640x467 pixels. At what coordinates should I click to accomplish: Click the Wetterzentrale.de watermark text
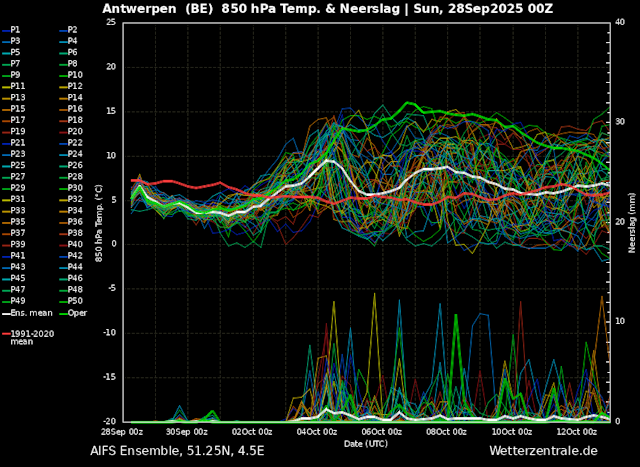pyautogui.click(x=543, y=451)
